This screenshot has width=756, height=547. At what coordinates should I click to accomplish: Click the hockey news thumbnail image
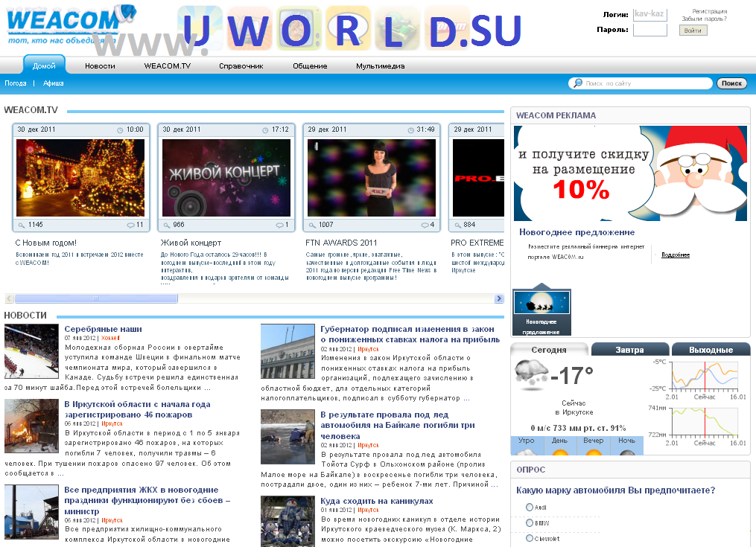[x=31, y=351]
